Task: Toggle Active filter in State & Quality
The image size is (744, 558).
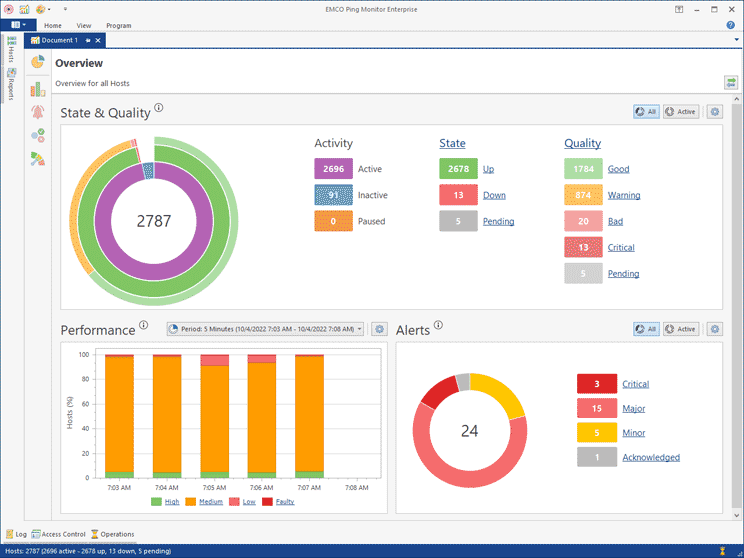Action: coord(681,112)
